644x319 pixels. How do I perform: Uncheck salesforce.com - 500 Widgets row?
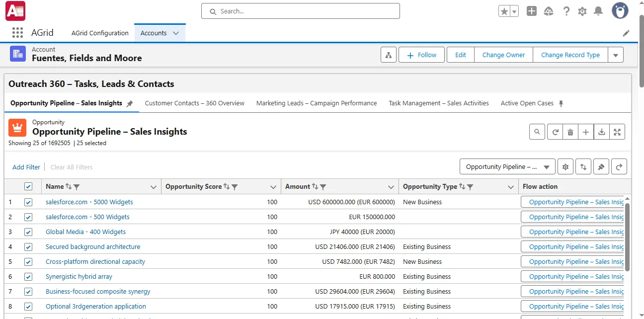point(28,217)
